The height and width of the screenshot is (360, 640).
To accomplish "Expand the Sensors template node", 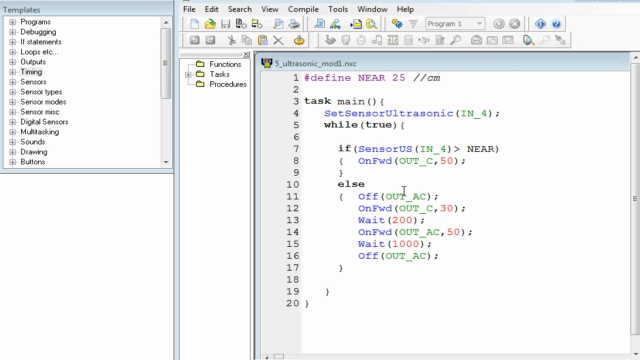I will tap(13, 82).
